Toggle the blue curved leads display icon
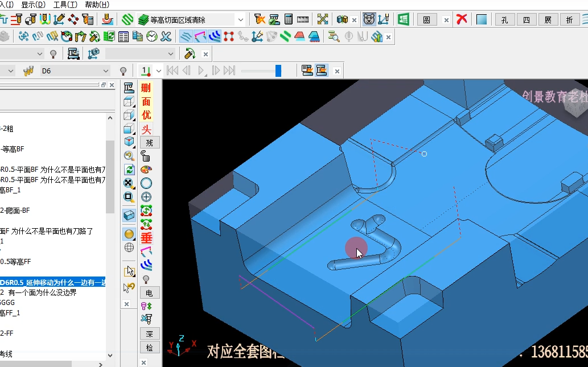 215,36
